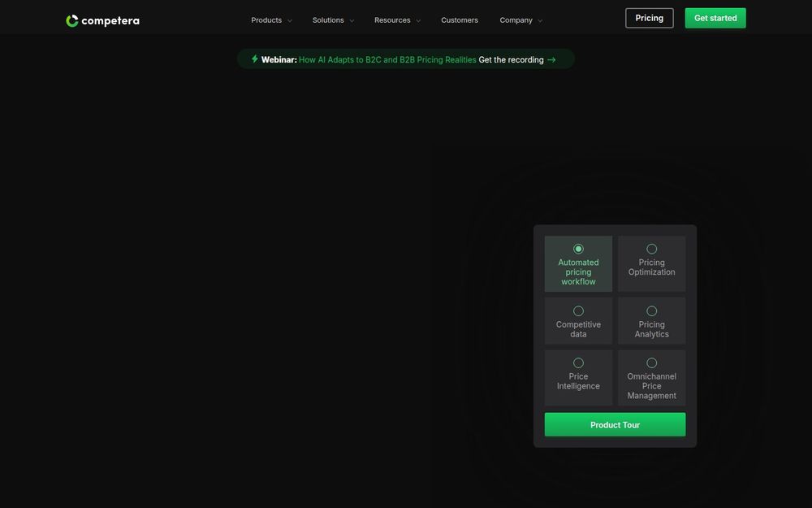812x508 pixels.
Task: Expand the Resources dropdown chevron
Action: coord(418,21)
